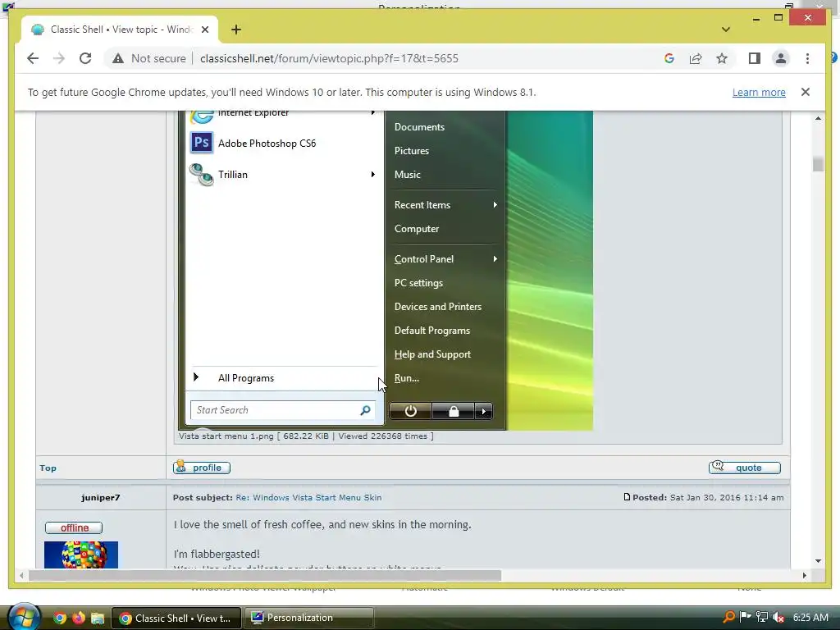Click the Internet Explorer icon in image

click(202, 116)
